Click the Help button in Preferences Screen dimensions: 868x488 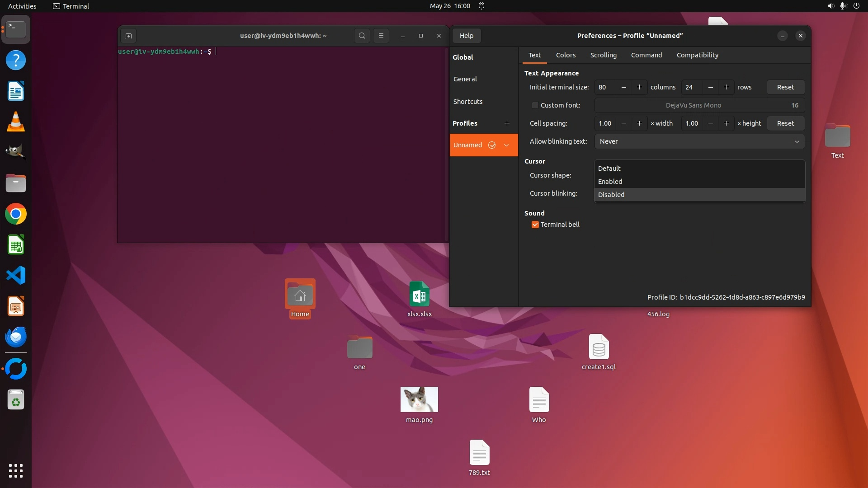[467, 36]
